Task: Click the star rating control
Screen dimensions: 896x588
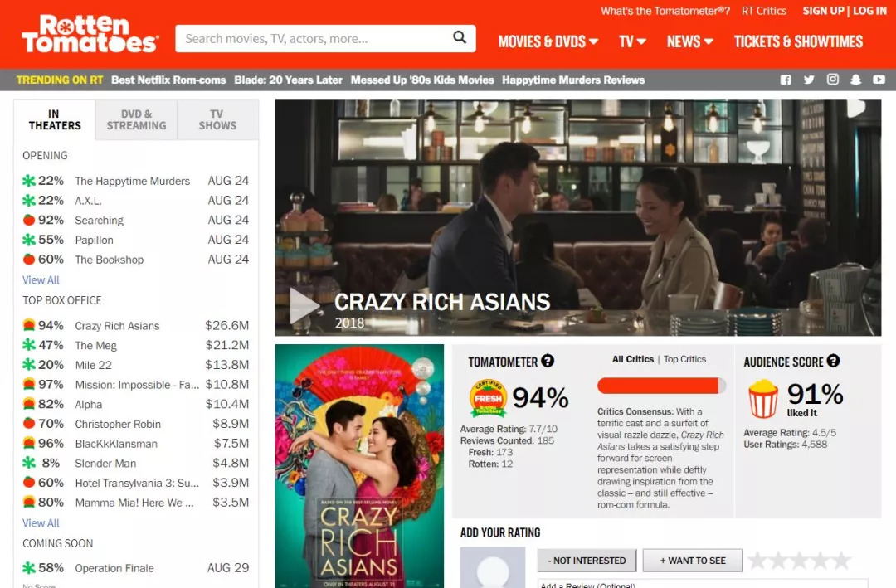Action: coord(800,561)
